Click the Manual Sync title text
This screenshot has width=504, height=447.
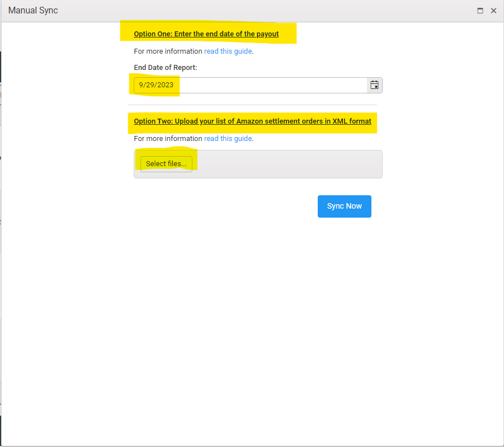[33, 10]
